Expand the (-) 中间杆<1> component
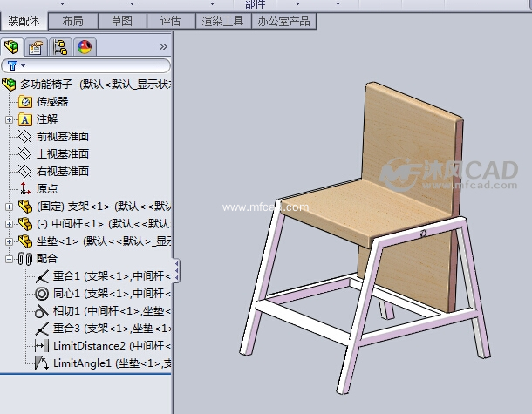 (10, 224)
